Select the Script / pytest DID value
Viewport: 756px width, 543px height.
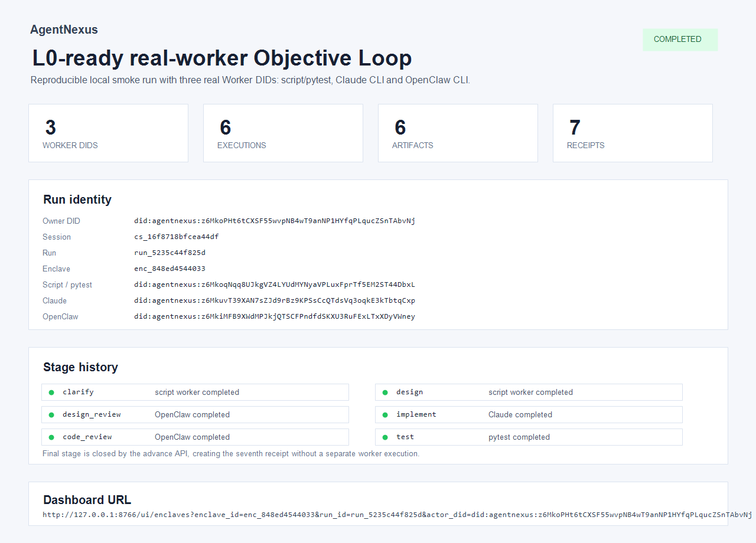coord(275,284)
